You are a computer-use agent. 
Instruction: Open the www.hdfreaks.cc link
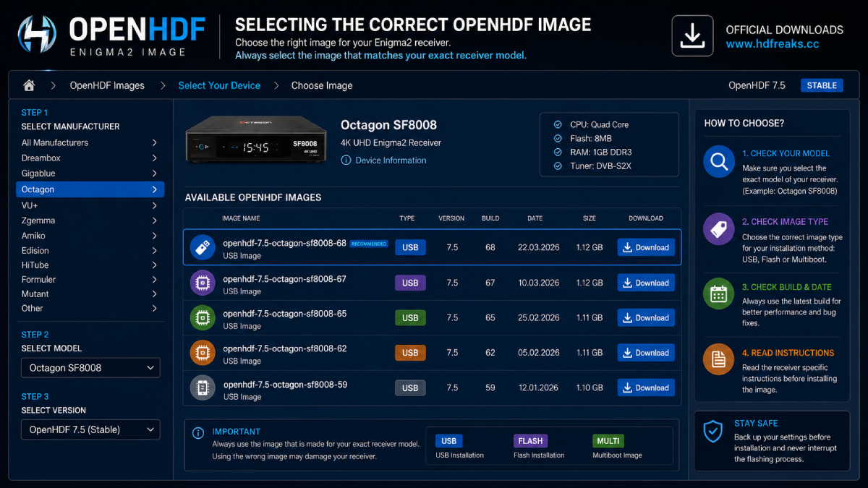[x=773, y=44]
